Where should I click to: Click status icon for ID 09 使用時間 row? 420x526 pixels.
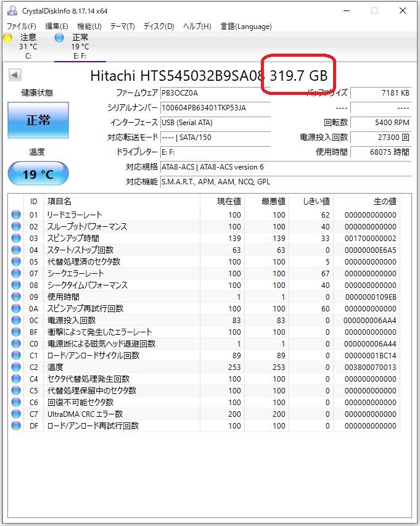[16, 297]
